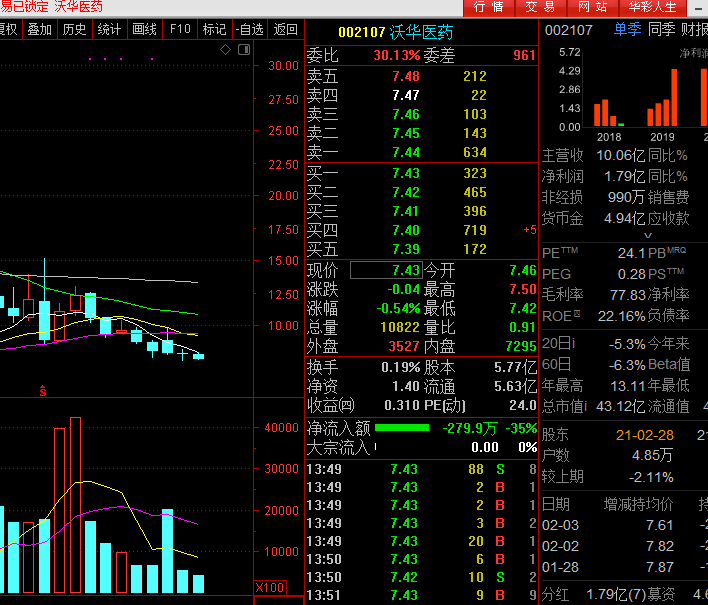Click the 换手 value 0.19%
Viewport: 708px width, 605px height.
[x=401, y=367]
